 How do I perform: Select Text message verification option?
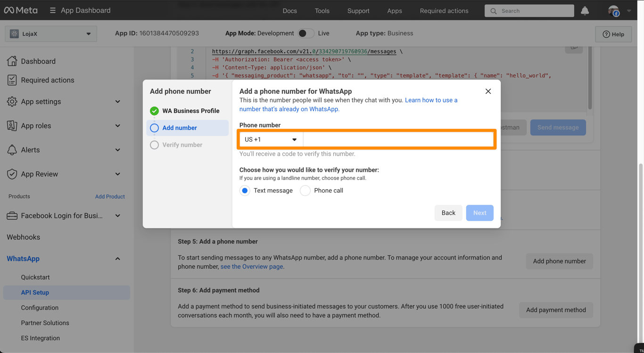[x=245, y=191]
